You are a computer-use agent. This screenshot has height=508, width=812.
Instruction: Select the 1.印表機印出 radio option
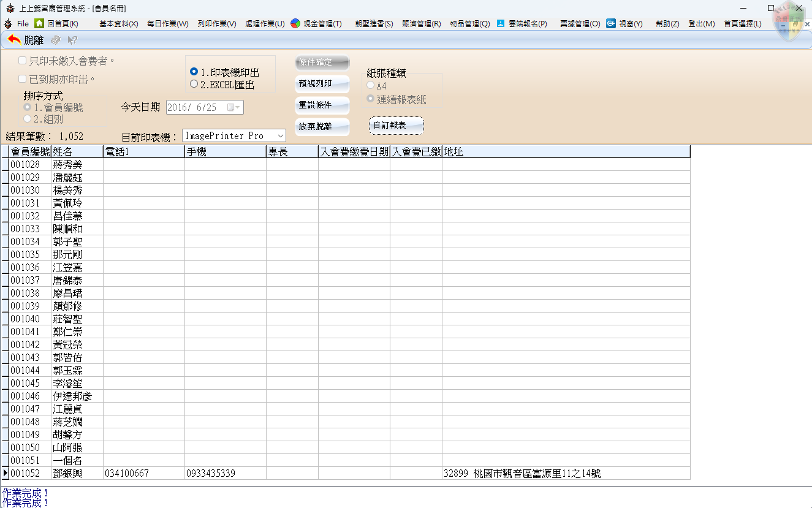pyautogui.click(x=194, y=72)
